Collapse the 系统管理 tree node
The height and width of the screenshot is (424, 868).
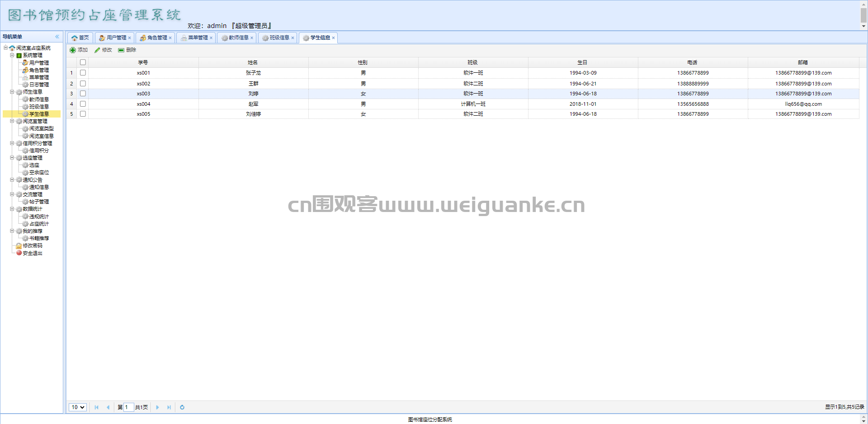click(12, 55)
